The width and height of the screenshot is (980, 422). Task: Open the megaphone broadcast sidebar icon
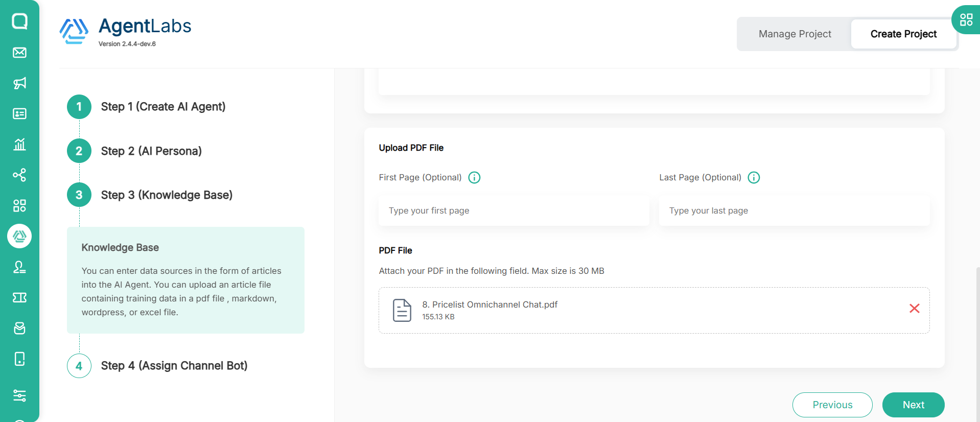tap(19, 83)
